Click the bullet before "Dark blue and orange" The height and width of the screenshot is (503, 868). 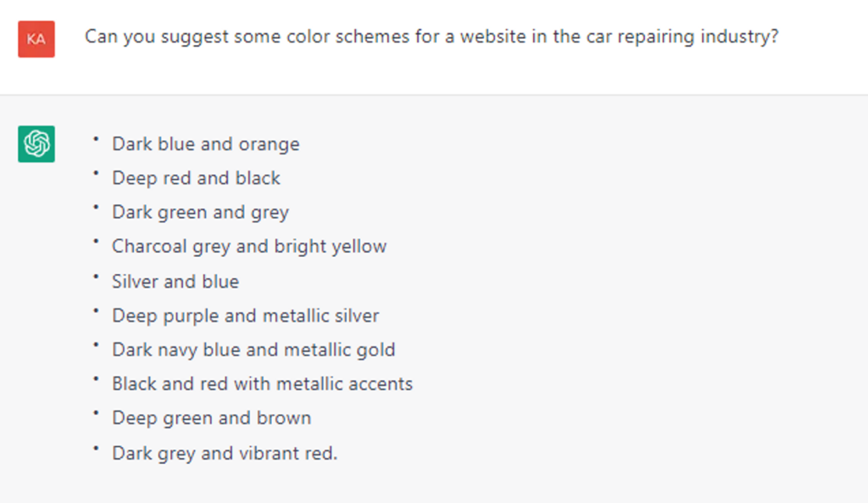tap(97, 139)
